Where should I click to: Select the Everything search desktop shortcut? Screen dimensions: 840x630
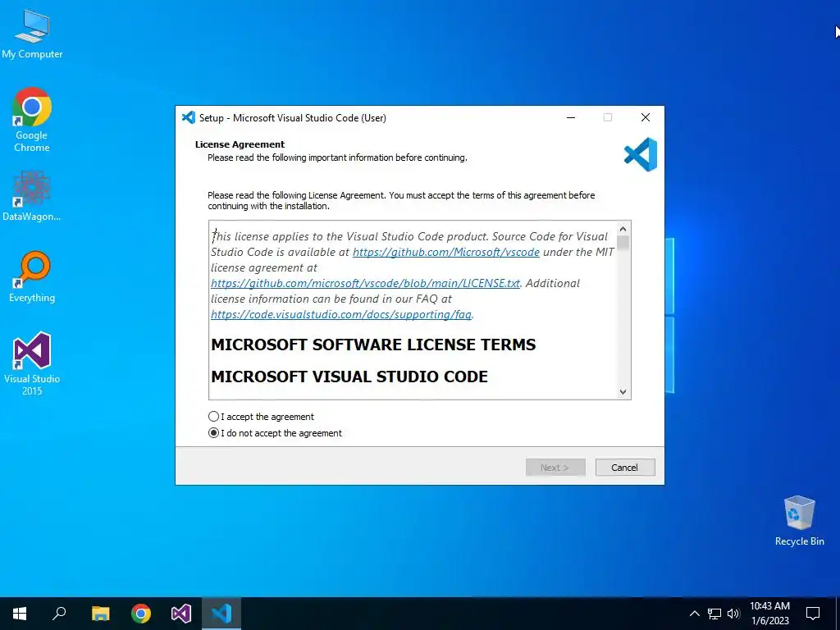pos(32,277)
